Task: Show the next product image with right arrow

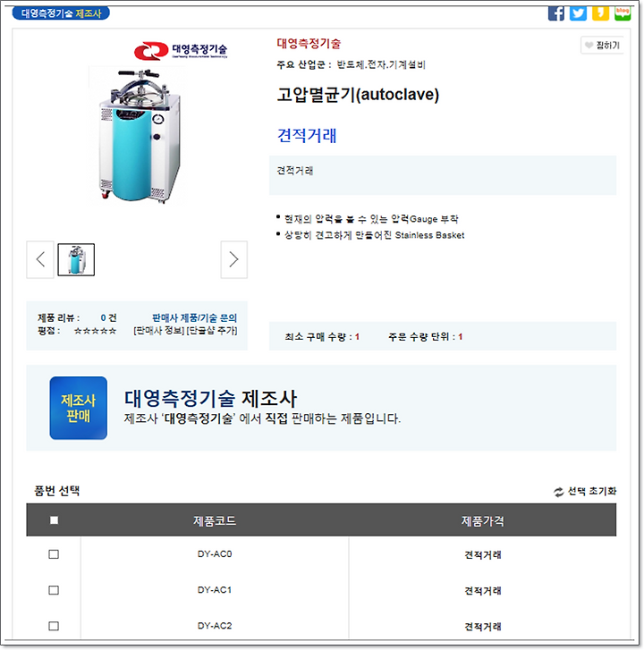Action: pyautogui.click(x=233, y=259)
